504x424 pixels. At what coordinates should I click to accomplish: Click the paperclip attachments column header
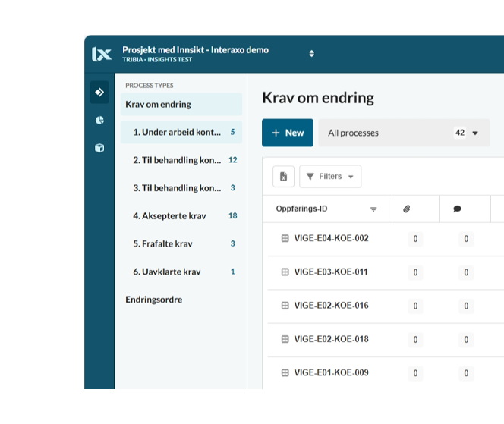point(407,209)
